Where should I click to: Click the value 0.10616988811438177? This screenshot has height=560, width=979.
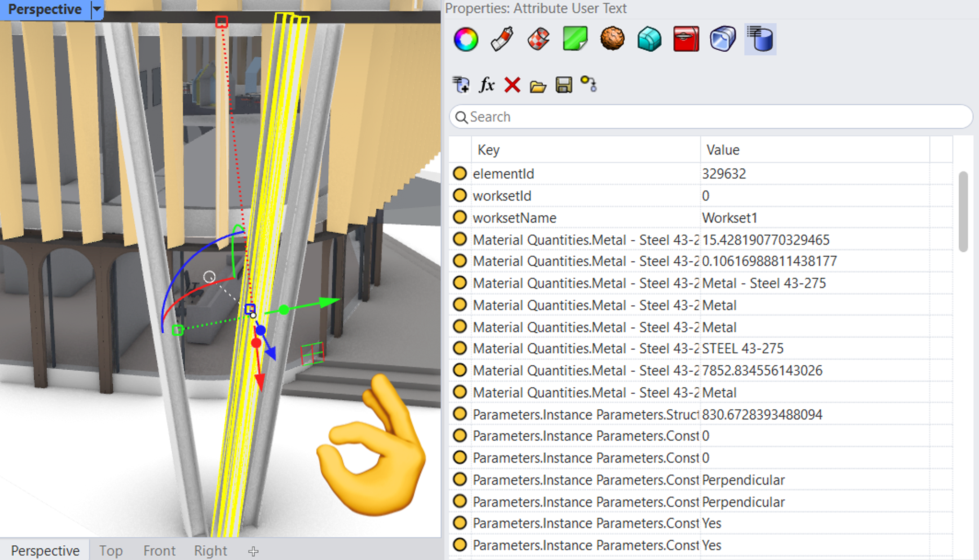(769, 261)
